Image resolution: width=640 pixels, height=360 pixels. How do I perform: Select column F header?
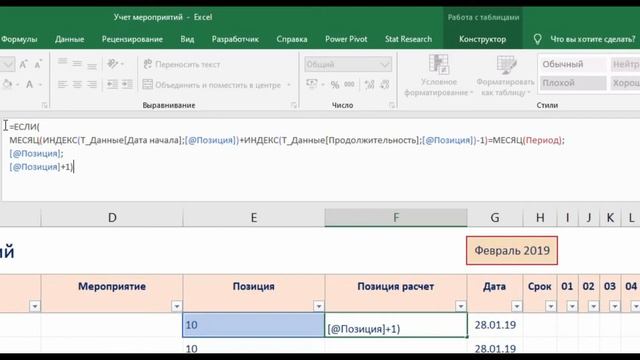396,218
